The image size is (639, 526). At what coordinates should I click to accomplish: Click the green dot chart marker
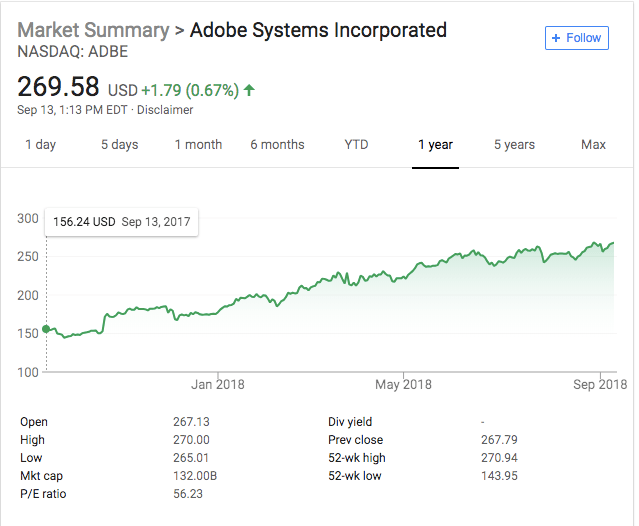(x=47, y=331)
